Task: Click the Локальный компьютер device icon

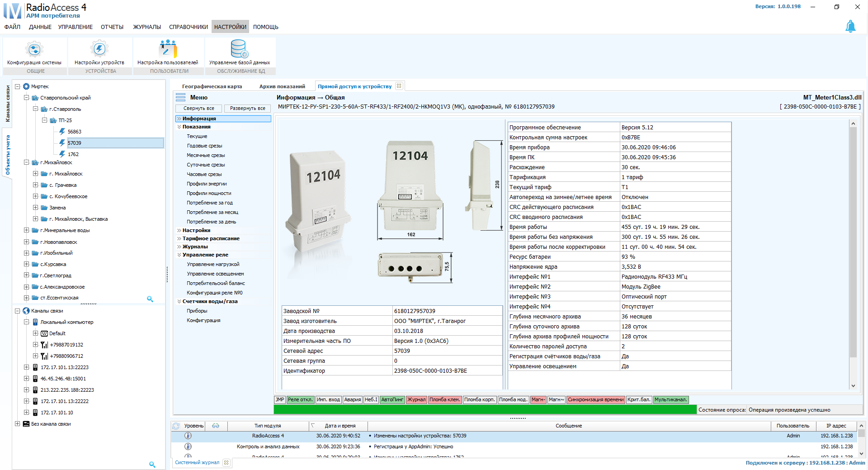Action: coord(35,322)
